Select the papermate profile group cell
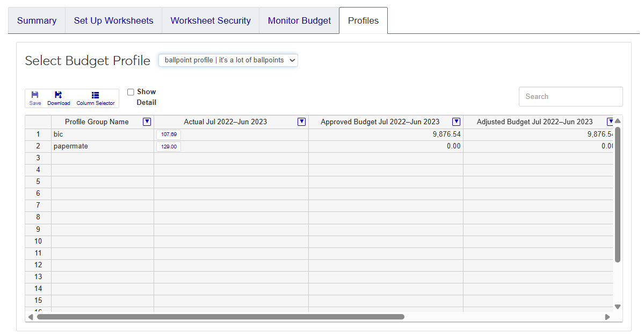644x334 pixels. point(103,146)
